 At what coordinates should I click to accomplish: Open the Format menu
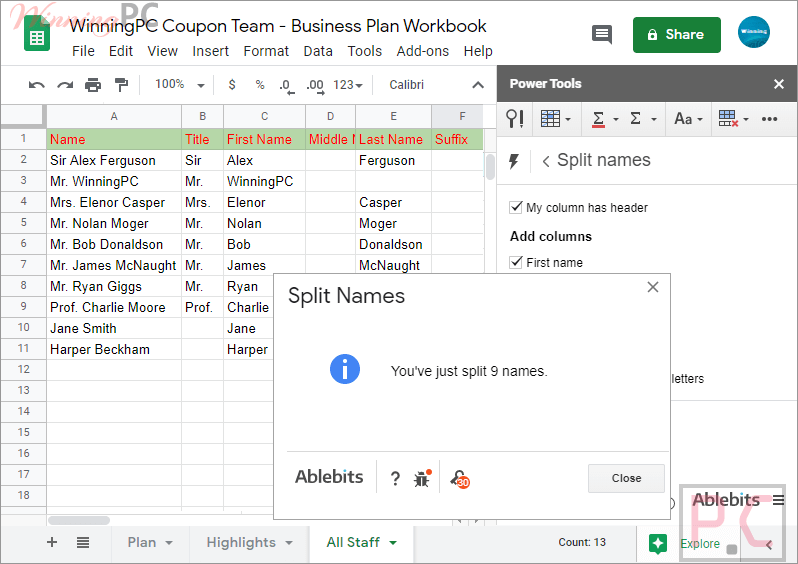(266, 51)
